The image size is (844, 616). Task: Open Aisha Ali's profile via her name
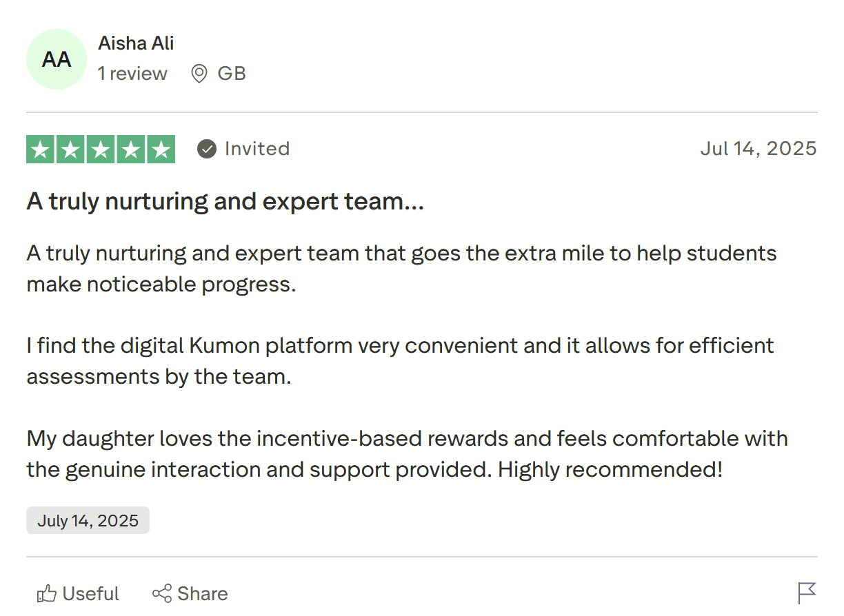click(135, 43)
